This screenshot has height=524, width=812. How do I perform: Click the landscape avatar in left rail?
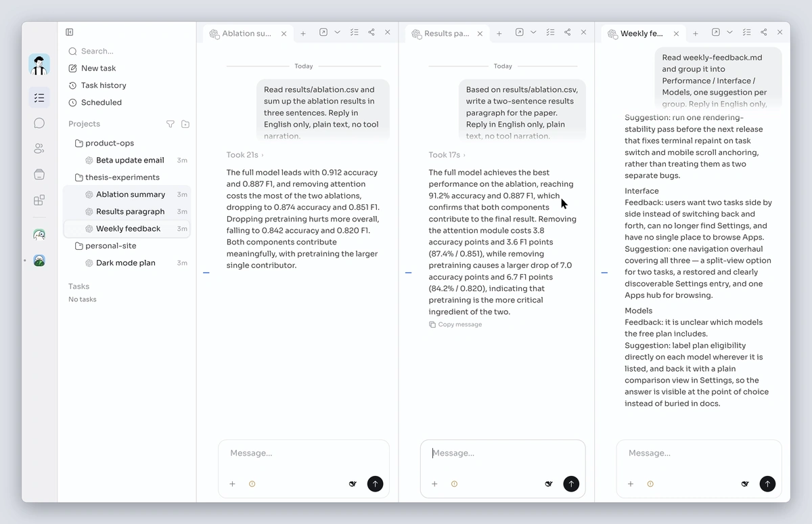pyautogui.click(x=39, y=260)
